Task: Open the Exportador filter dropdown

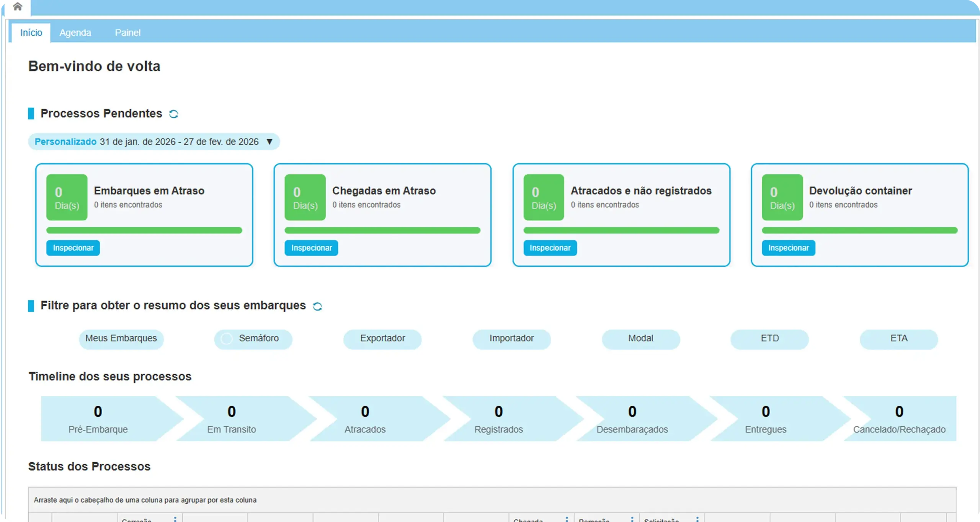Action: pos(382,339)
